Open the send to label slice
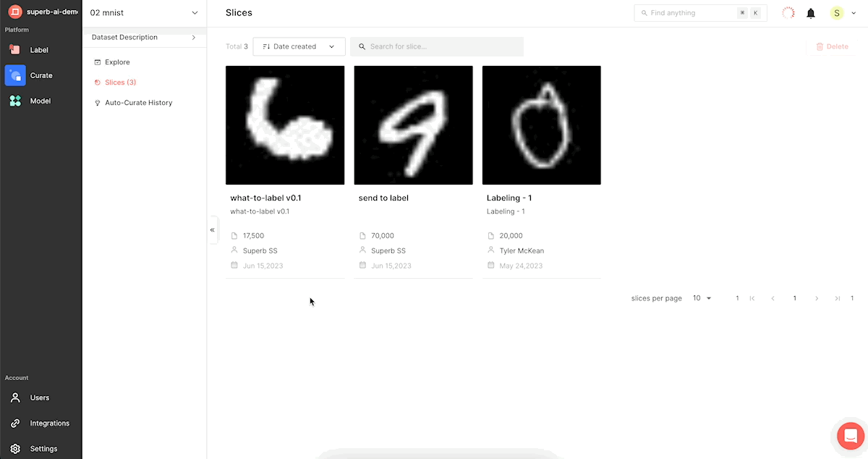Screen dimensions: 868x459 point(413,125)
